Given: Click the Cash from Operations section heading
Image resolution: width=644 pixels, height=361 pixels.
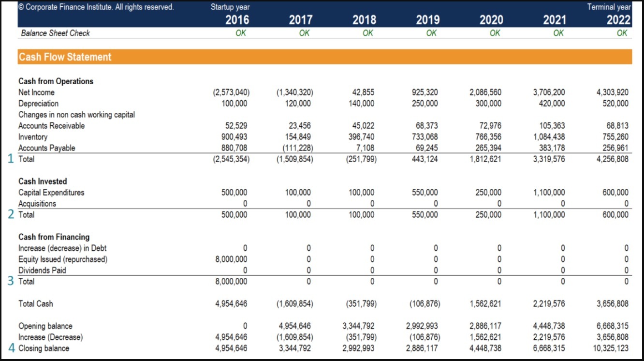Looking at the screenshot, I should (56, 81).
